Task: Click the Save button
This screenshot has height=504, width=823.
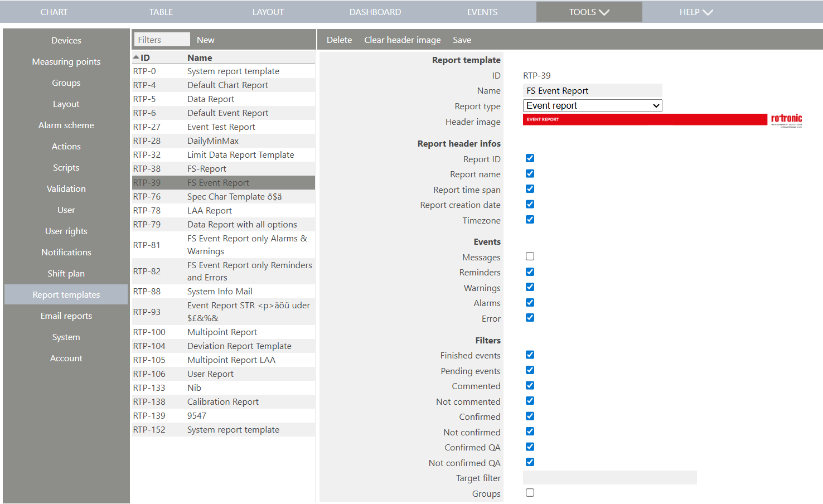Action: (462, 40)
